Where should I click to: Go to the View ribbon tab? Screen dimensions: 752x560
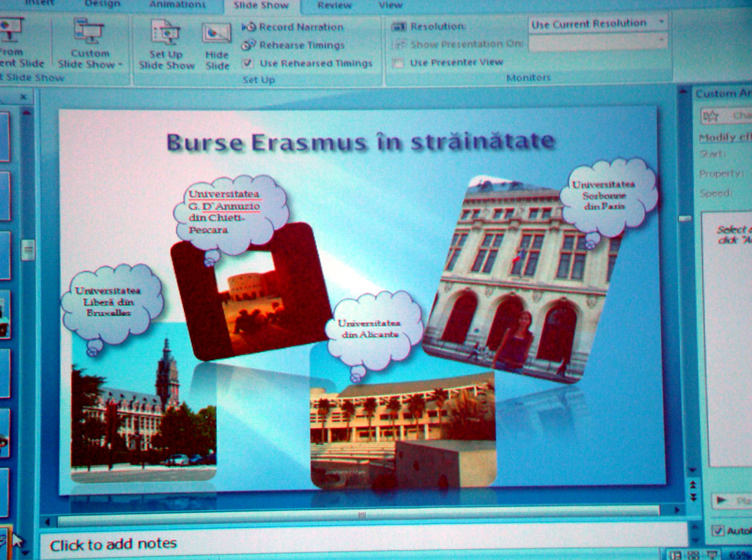tap(390, 6)
